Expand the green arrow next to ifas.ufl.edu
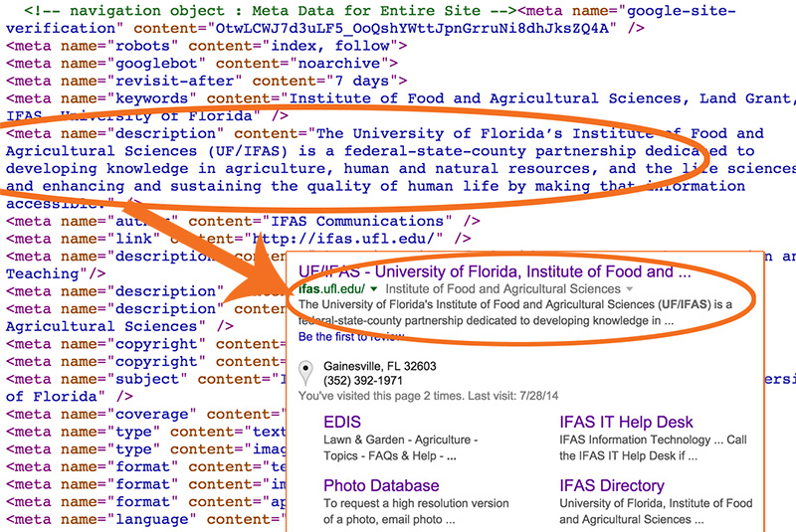 click(374, 289)
